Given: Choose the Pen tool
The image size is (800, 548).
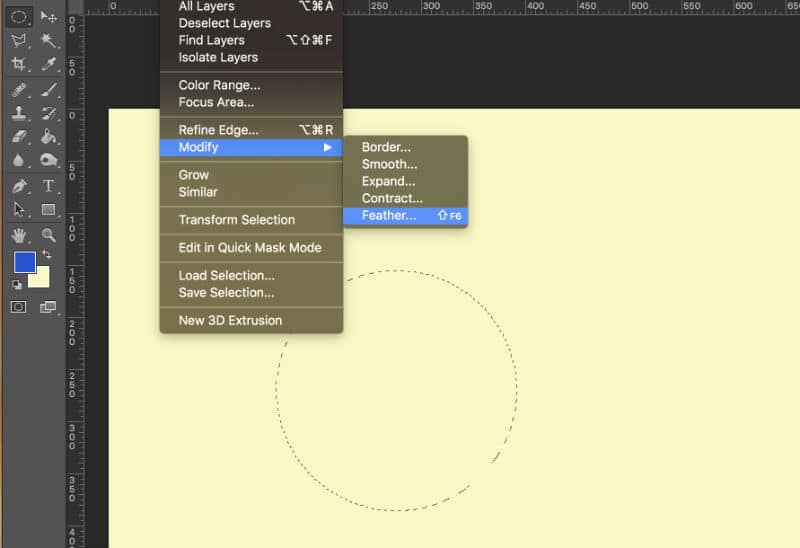Looking at the screenshot, I should coord(18,186).
